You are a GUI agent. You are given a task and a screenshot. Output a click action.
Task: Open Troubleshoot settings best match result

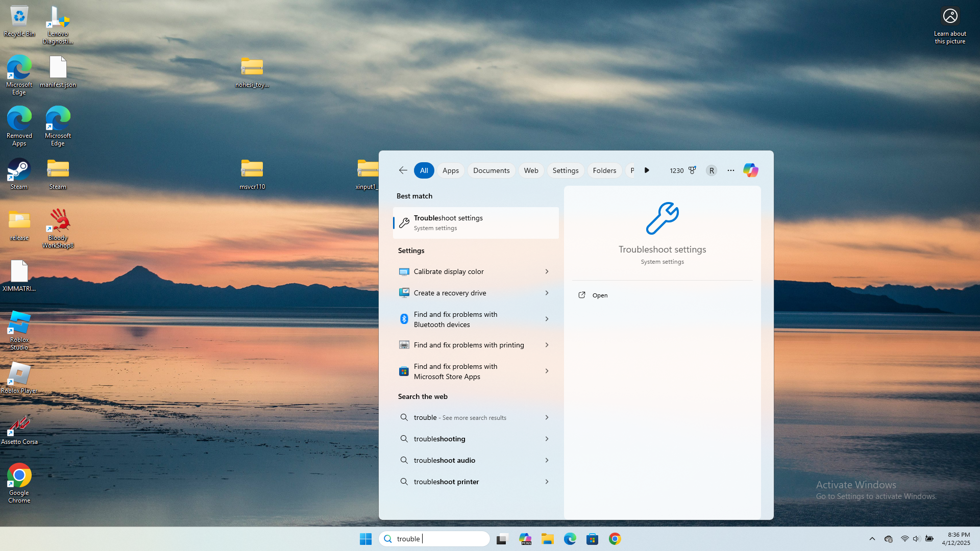pos(476,223)
